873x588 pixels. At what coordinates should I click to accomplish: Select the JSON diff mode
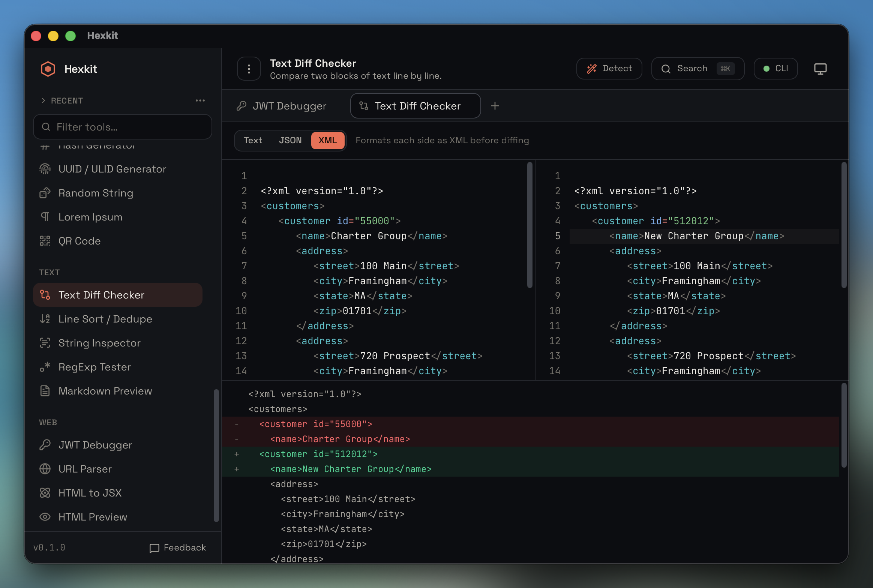pyautogui.click(x=290, y=140)
